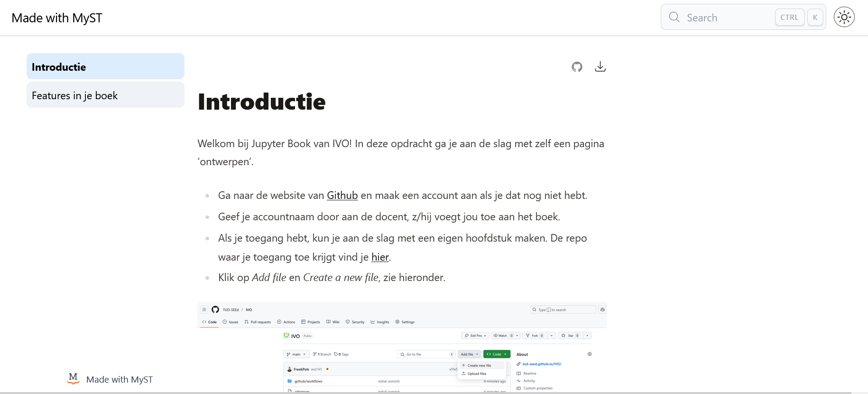This screenshot has width=868, height=394.
Task: Click the MyST logo in the footer
Action: point(73,379)
